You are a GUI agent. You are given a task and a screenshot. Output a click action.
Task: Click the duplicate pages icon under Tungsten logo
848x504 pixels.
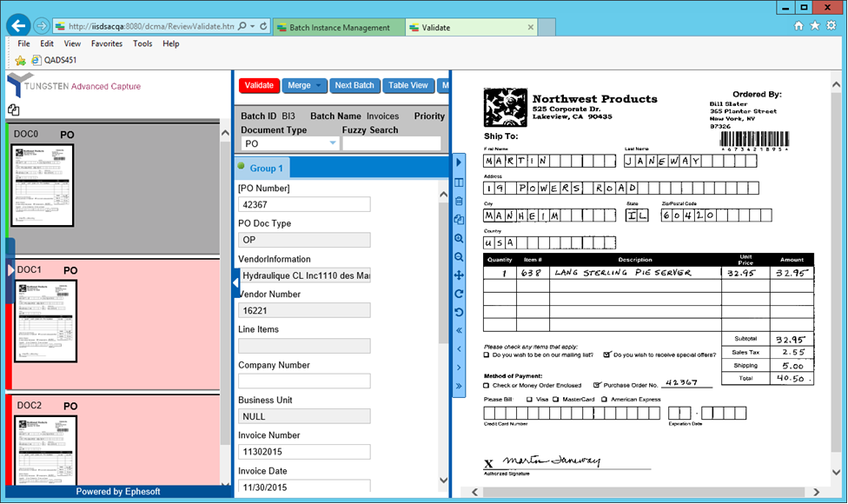click(14, 110)
